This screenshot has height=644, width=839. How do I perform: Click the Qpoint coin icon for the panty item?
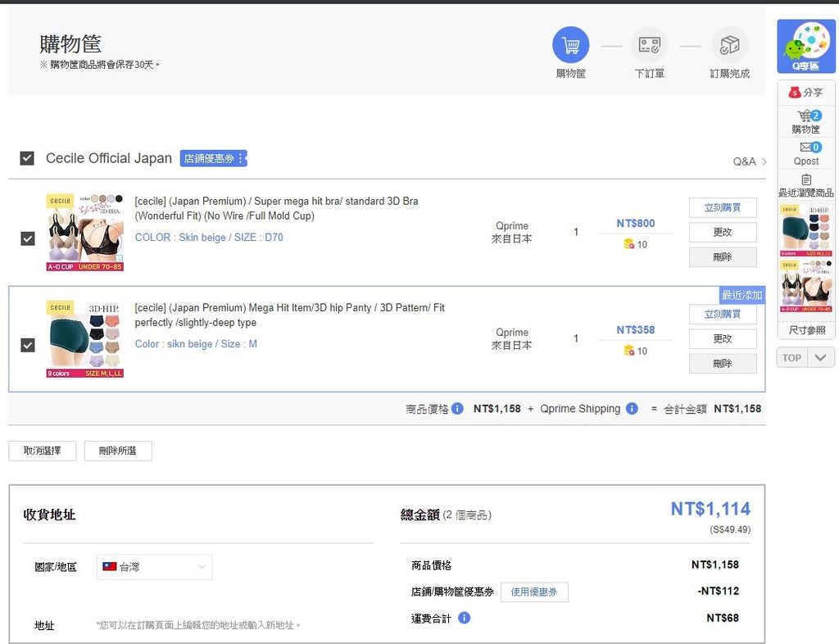628,351
